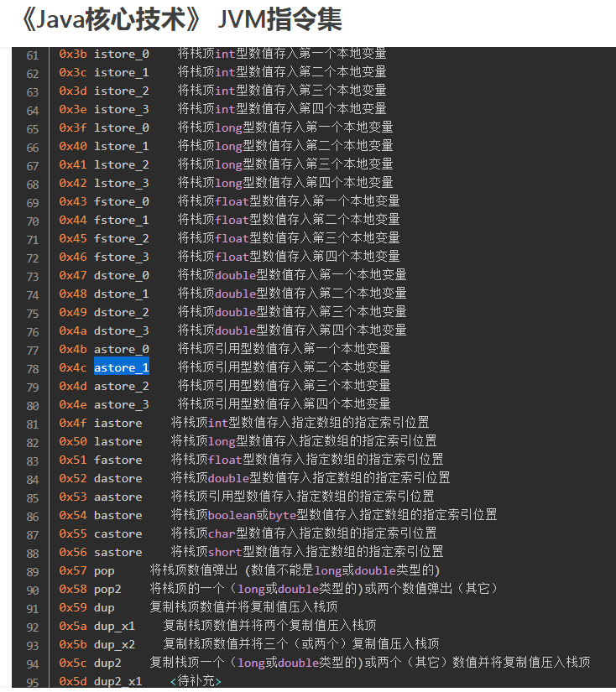This screenshot has width=616, height=692.
Task: Select the istore_2 instruction text
Action: [122, 91]
